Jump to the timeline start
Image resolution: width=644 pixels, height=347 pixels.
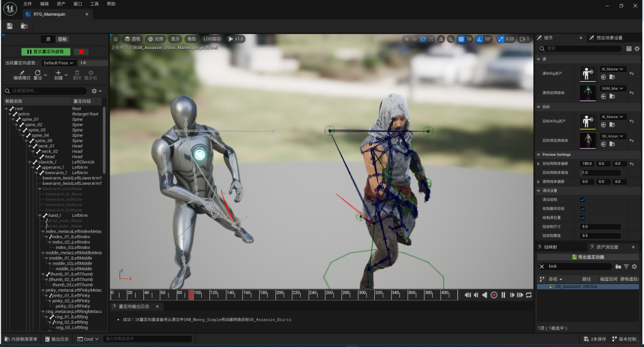pos(468,295)
